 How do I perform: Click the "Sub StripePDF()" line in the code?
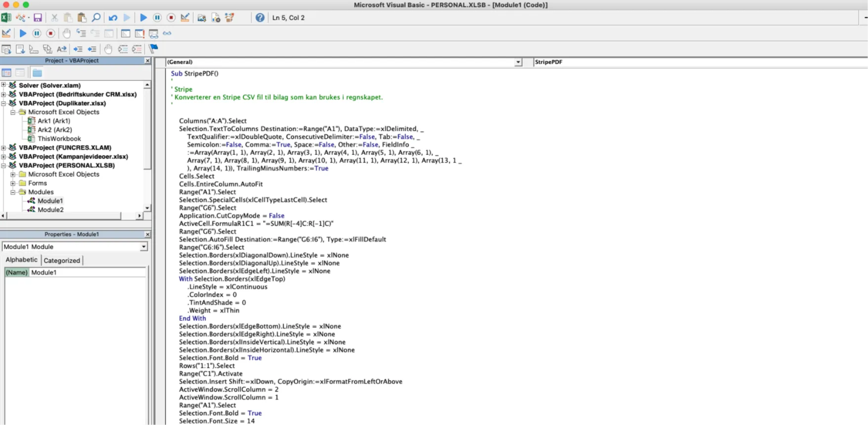194,73
